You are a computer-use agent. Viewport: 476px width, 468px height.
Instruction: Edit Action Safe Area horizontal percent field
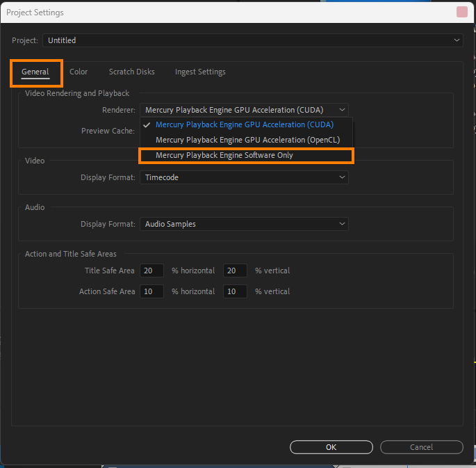click(x=151, y=291)
